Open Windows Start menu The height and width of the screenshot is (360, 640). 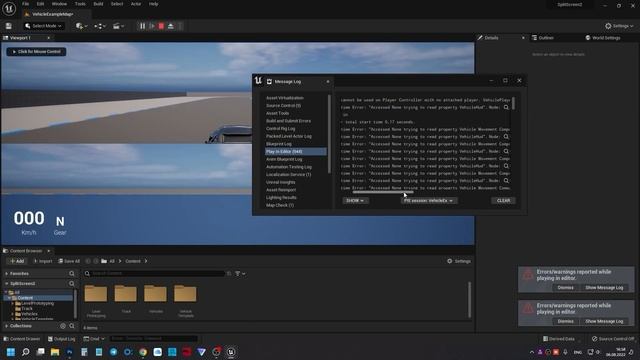coord(11,352)
